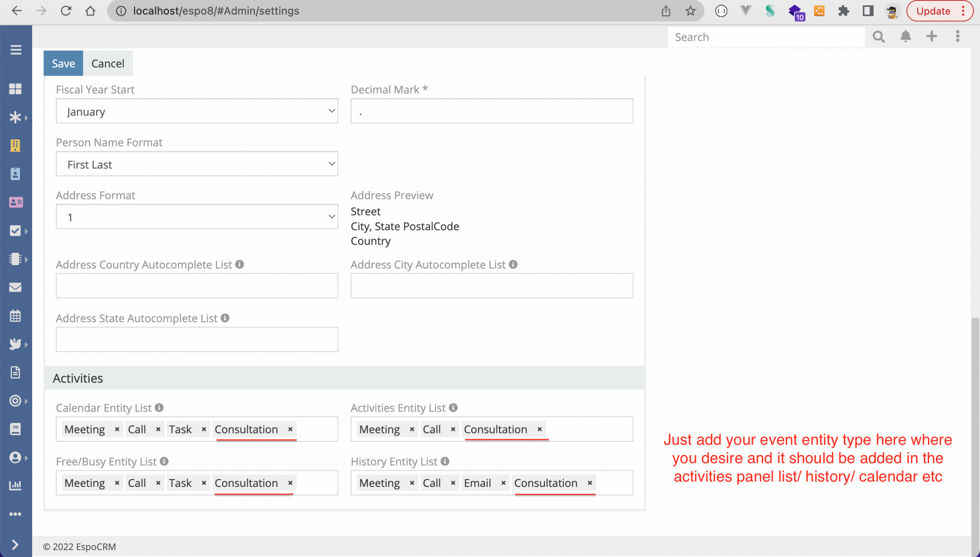This screenshot has width=980, height=557.
Task: Open the Emails envelope sidebar icon
Action: (x=15, y=287)
